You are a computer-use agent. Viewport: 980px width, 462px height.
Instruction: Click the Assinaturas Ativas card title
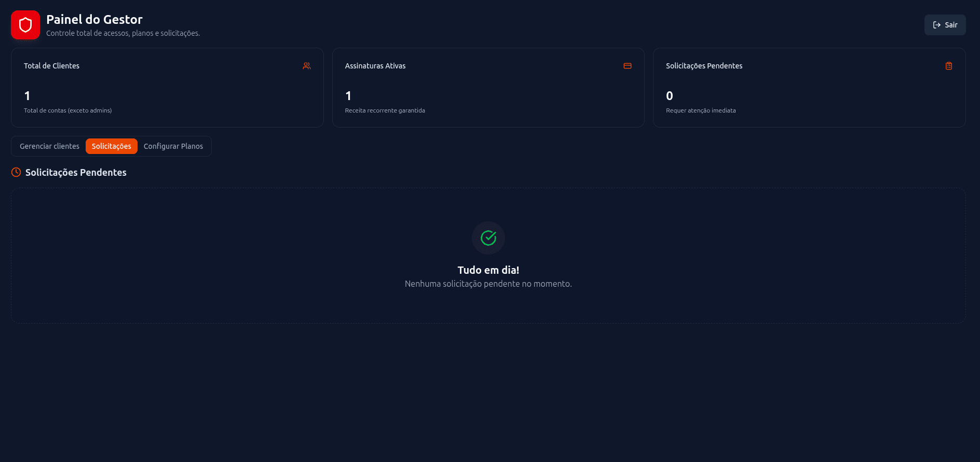pyautogui.click(x=375, y=66)
